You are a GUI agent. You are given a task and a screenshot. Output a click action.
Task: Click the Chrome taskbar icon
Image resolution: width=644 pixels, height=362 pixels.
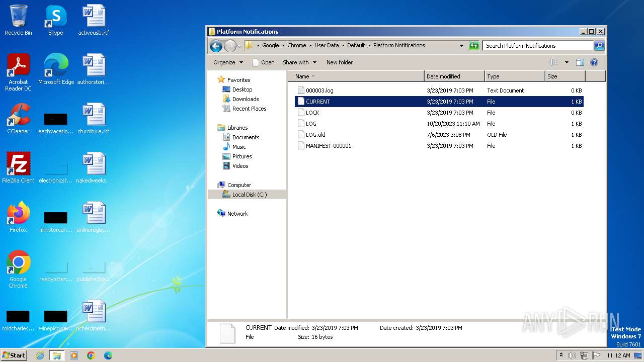pyautogui.click(x=91, y=355)
